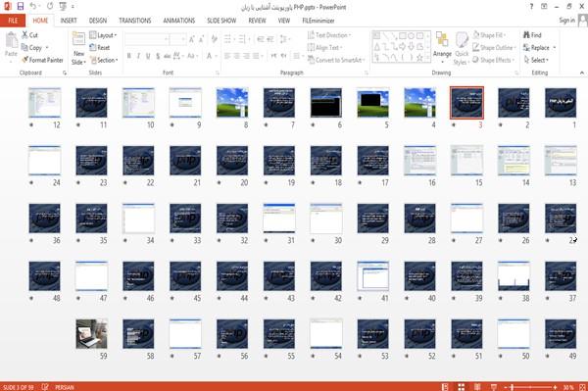This screenshot has height=391, width=588.
Task: Collapse the ribbon with the arrow
Action: coord(582,73)
